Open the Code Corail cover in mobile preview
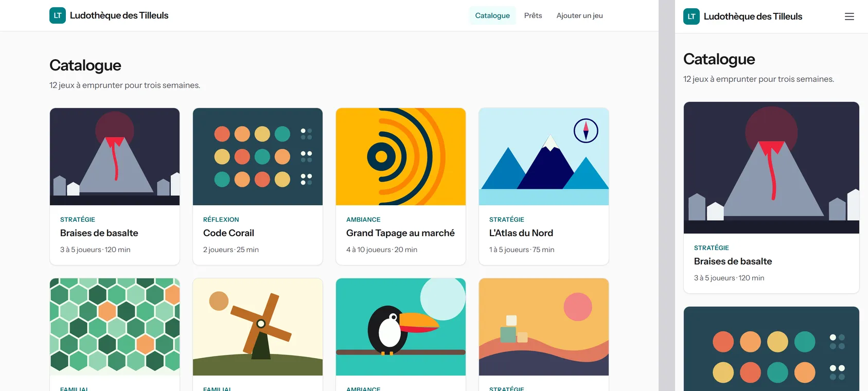868x391 pixels. [771, 349]
